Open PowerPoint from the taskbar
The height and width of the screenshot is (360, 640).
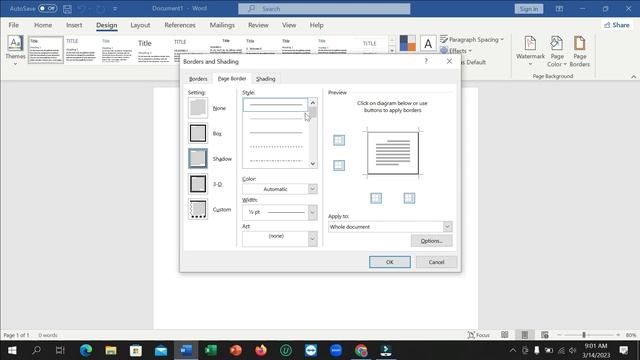(x=236, y=350)
